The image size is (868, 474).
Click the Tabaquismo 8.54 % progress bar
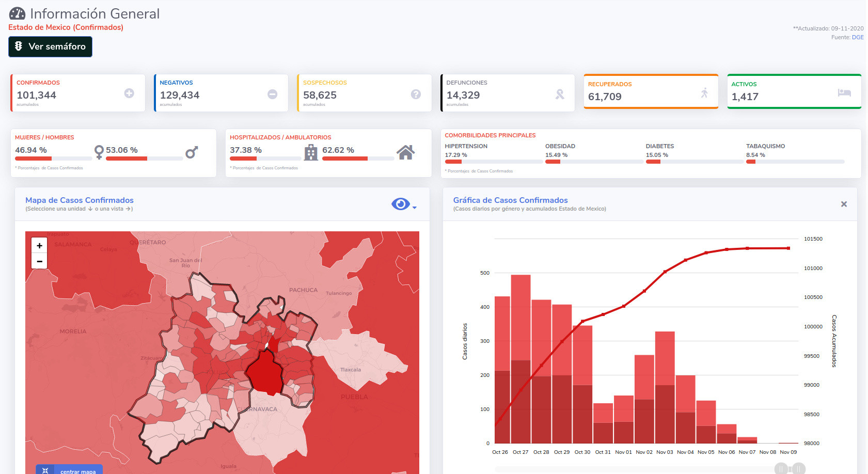(795, 162)
